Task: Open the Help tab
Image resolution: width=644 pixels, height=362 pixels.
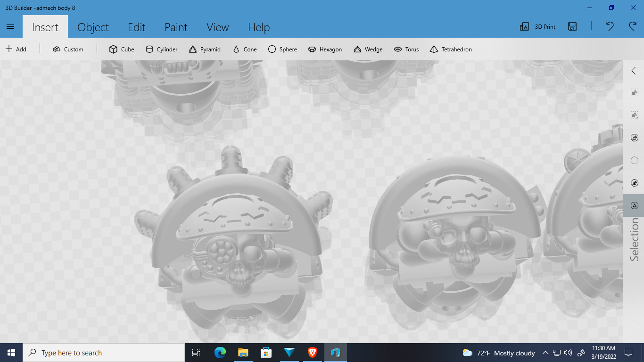Action: pyautogui.click(x=259, y=27)
